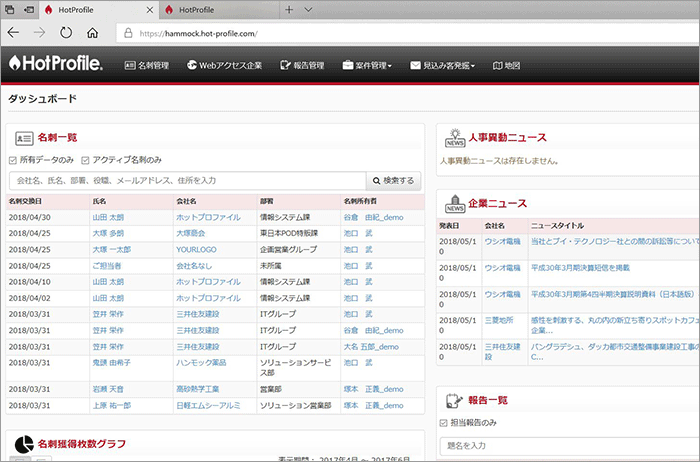Toggle the 所有データのみ checkbox
Image resolution: width=700 pixels, height=462 pixels.
click(x=12, y=160)
